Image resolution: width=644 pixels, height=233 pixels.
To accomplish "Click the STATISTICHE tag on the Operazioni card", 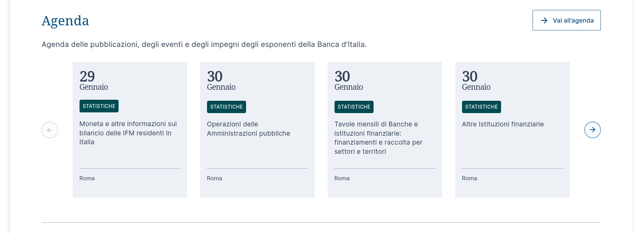I will tap(227, 107).
